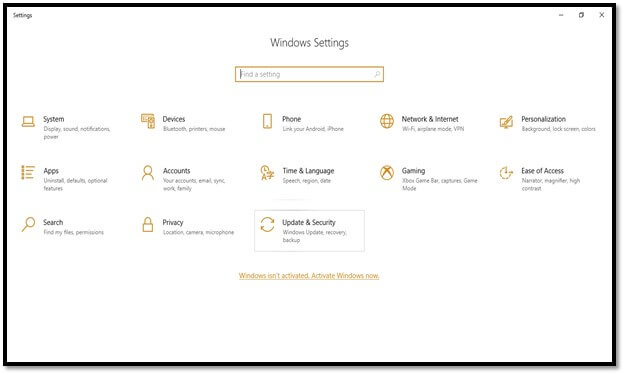
Task: Open the Devices keyboard-speaker icon
Action: (148, 121)
